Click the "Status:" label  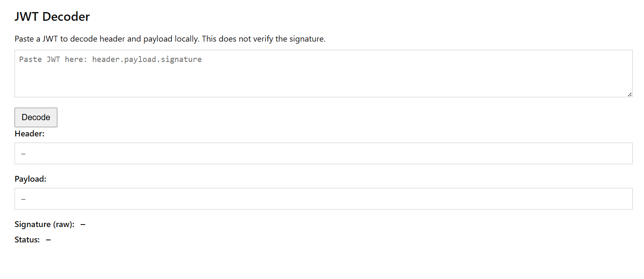pos(27,239)
